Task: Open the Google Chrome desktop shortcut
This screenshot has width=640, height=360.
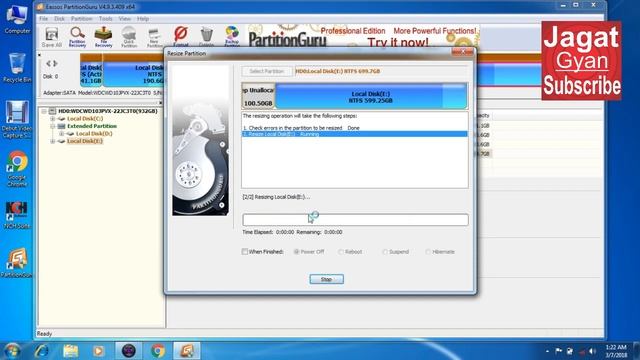Action: 17,169
